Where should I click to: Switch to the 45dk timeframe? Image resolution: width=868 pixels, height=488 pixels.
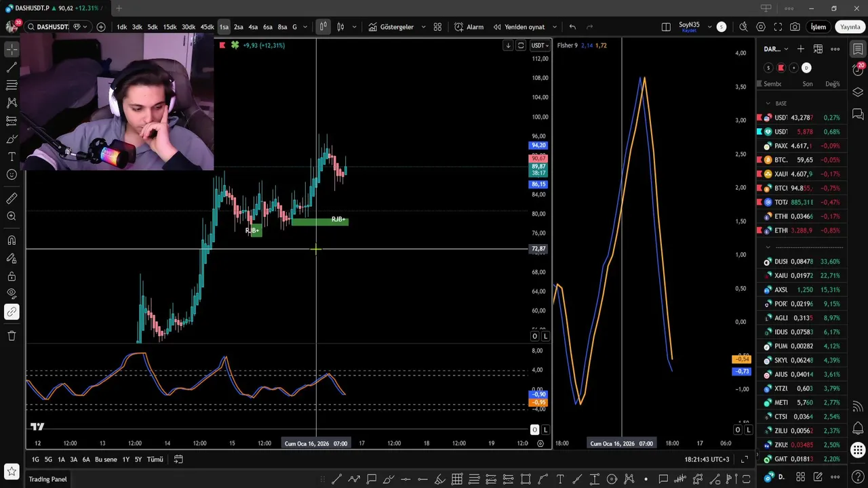pyautogui.click(x=207, y=27)
